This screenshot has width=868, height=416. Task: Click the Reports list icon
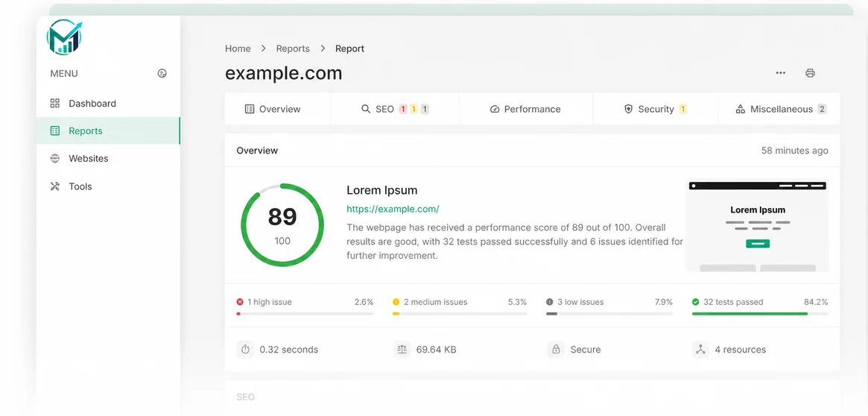coord(55,130)
